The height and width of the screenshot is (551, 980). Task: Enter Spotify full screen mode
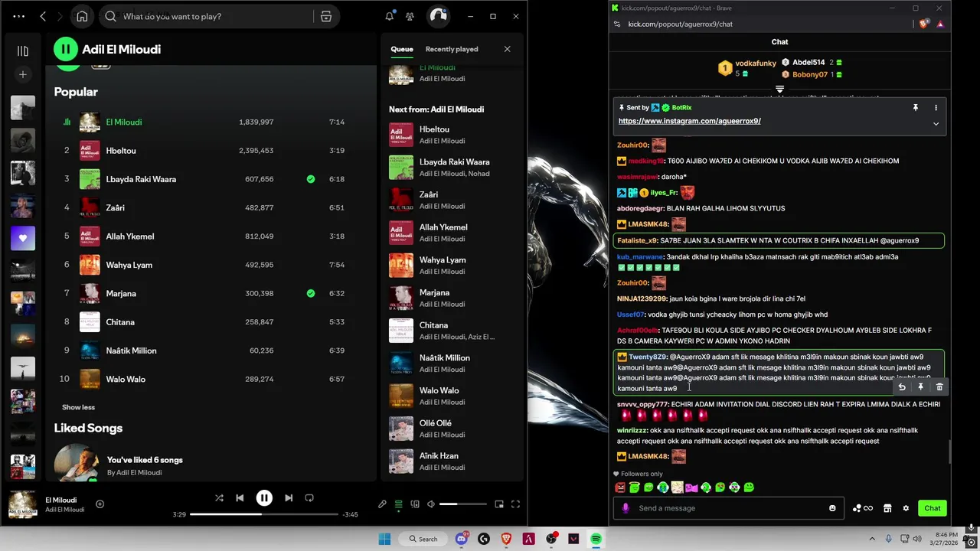pos(515,504)
